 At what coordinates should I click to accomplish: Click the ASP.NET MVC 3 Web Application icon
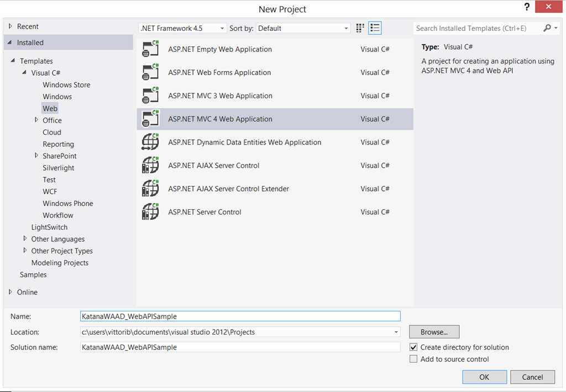(x=150, y=96)
